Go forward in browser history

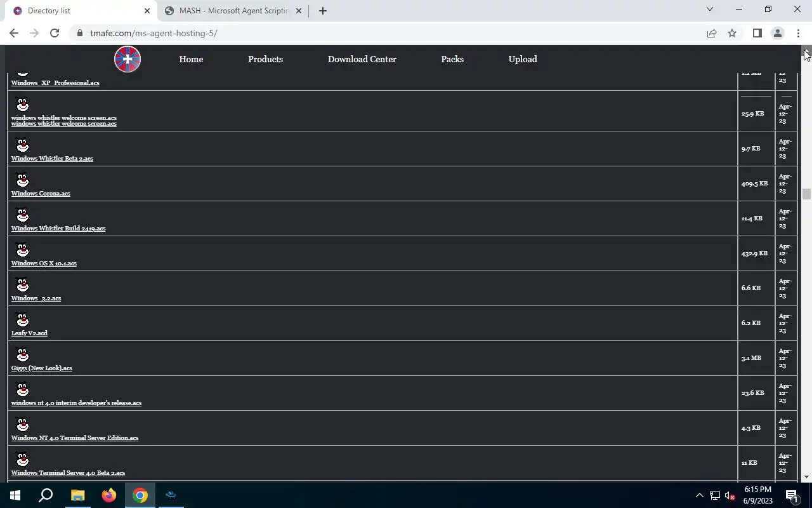(34, 33)
